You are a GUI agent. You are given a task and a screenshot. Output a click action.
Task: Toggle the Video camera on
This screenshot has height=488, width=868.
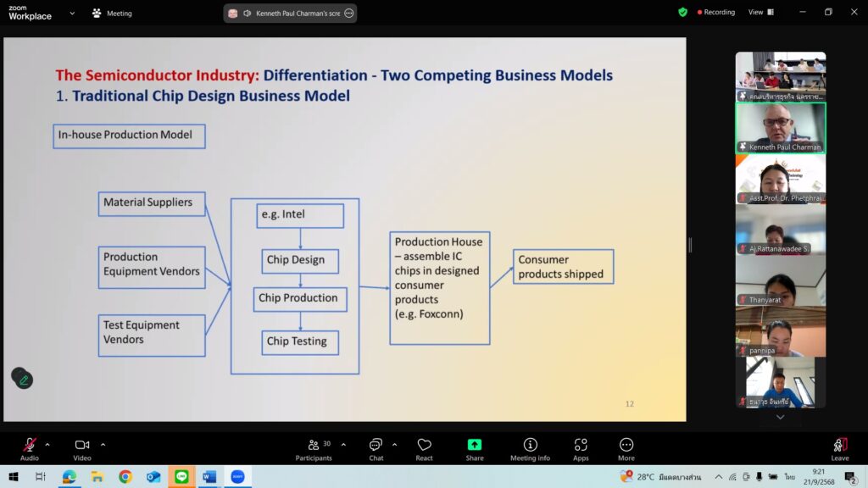[82, 446]
